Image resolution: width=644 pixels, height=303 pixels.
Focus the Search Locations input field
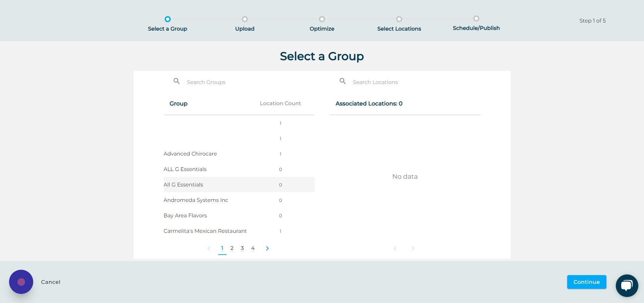tap(414, 82)
